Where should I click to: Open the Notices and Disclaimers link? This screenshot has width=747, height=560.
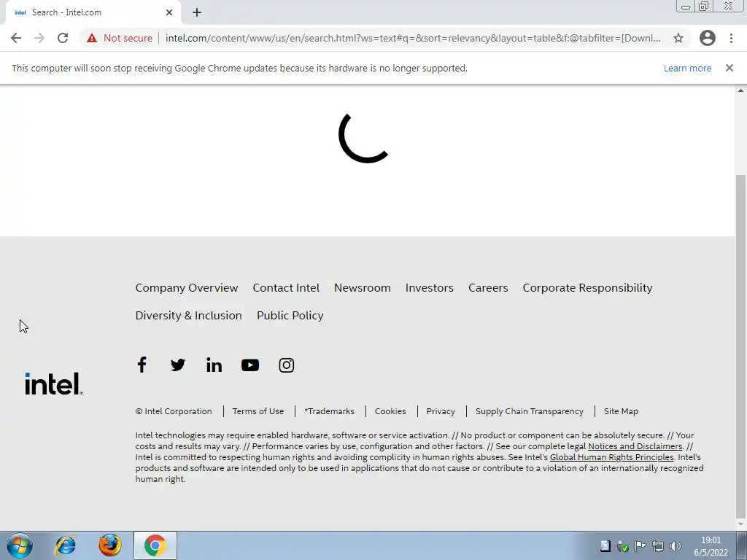[635, 446]
